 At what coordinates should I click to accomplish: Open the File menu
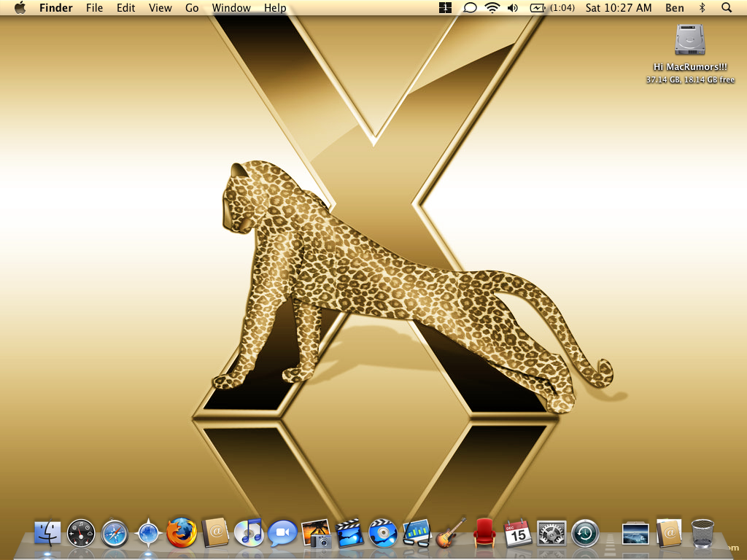[94, 7]
